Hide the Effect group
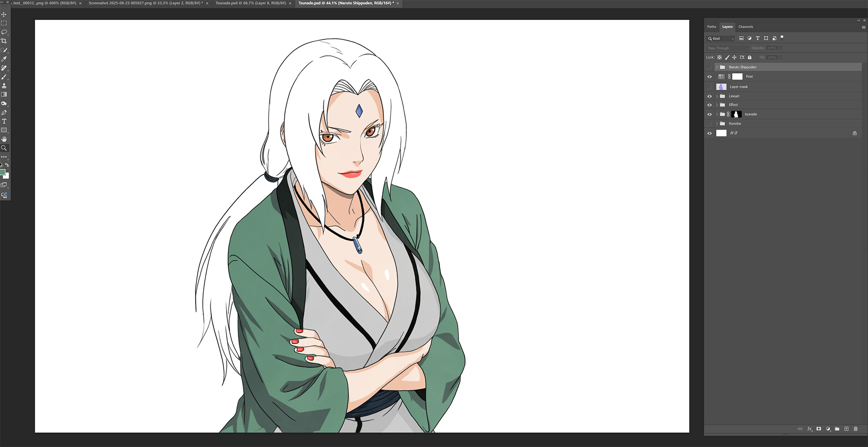This screenshot has height=447, width=868. coord(710,105)
